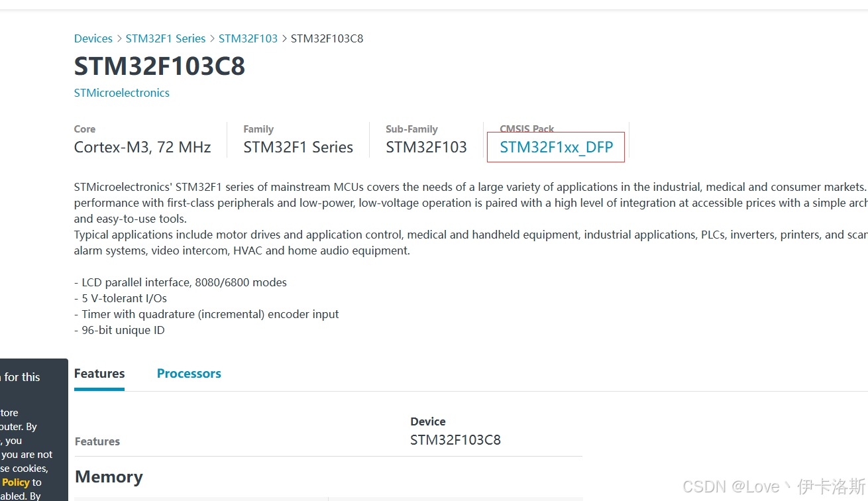Screen dimensions: 868x501
Task: Select the Features tab
Action: [99, 374]
